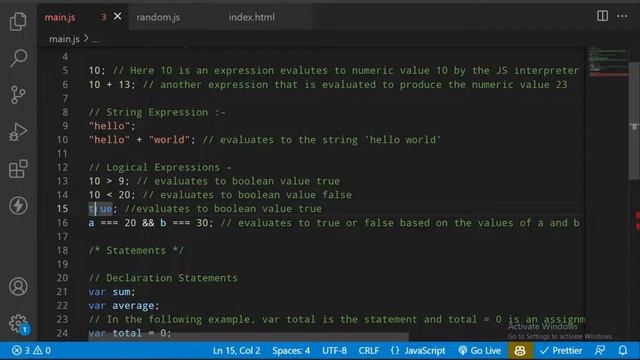Close the main.js tab
Image resolution: width=640 pixels, height=360 pixels.
(x=118, y=16)
